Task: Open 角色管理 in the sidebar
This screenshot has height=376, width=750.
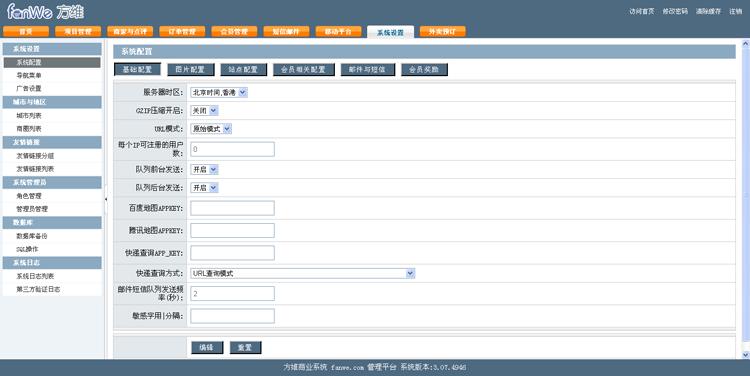Action: tap(52, 196)
